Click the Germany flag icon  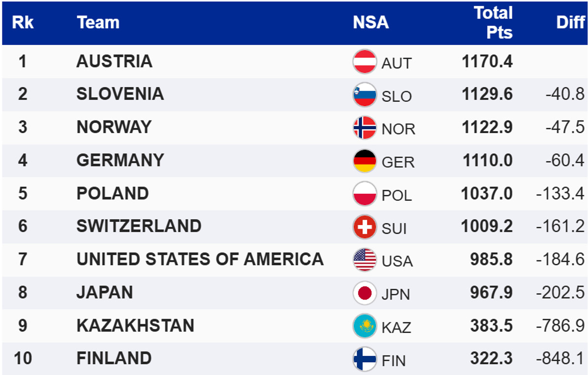click(x=365, y=161)
